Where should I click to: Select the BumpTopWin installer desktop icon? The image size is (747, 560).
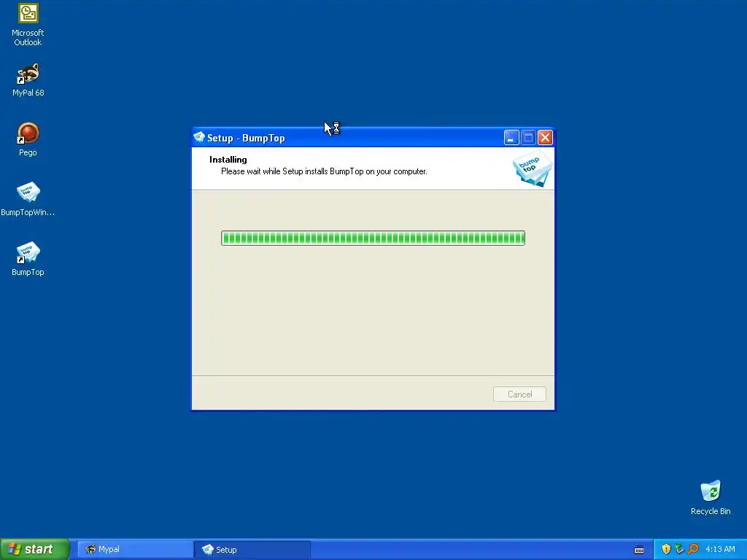(28, 199)
